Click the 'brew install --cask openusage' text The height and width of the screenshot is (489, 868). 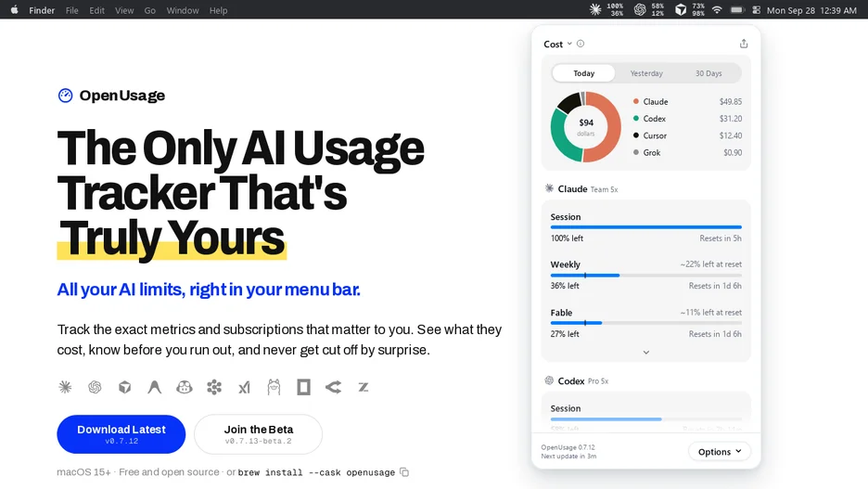(x=316, y=472)
